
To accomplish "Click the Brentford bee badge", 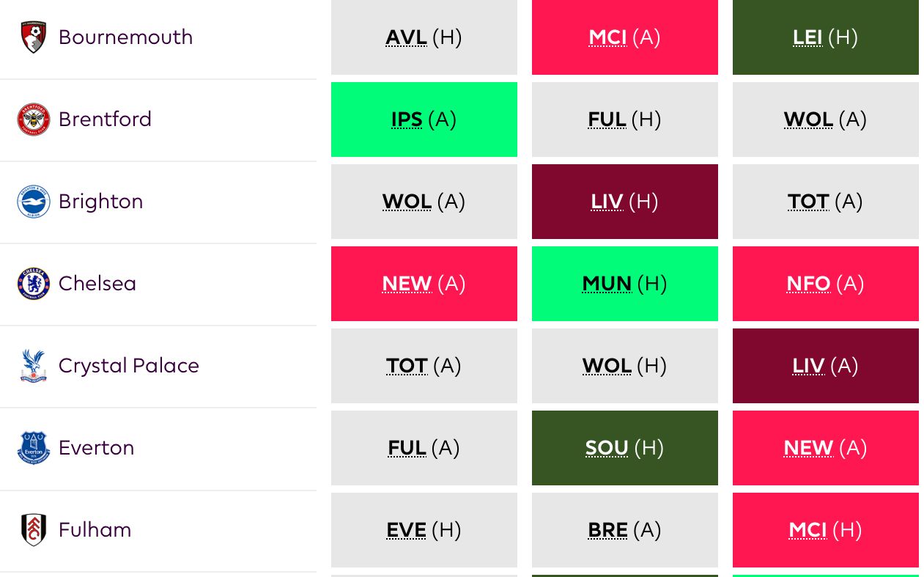I will (x=34, y=120).
